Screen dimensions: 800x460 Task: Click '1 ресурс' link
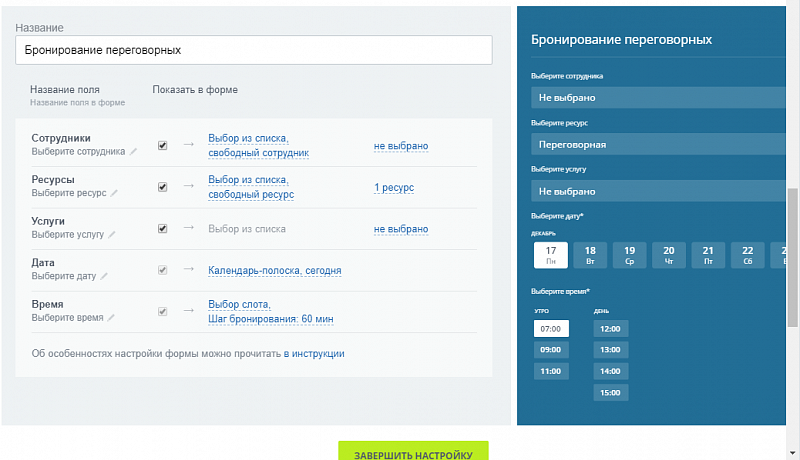[x=394, y=187]
